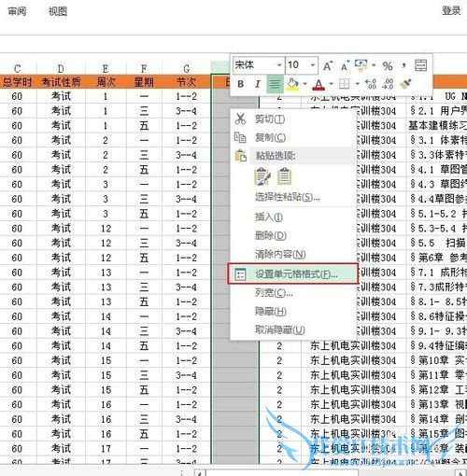Click header cell 星期
This screenshot has width=467, height=476.
point(144,82)
